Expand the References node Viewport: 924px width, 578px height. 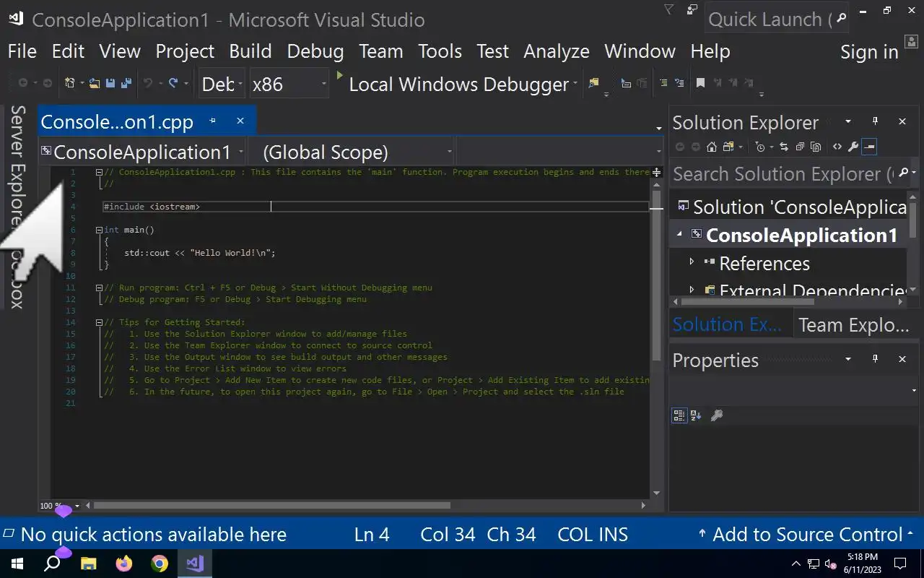point(692,262)
